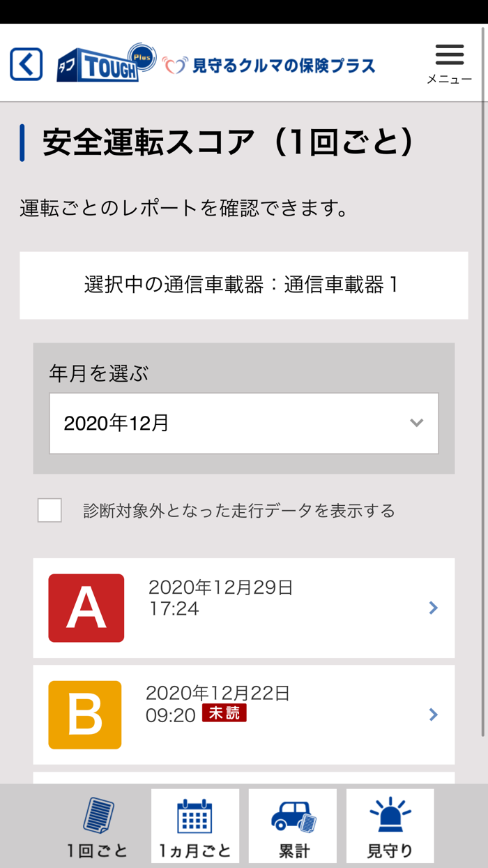The width and height of the screenshot is (488, 868).
Task: Open the 2020年12月 year-month dropdown
Action: (x=244, y=423)
